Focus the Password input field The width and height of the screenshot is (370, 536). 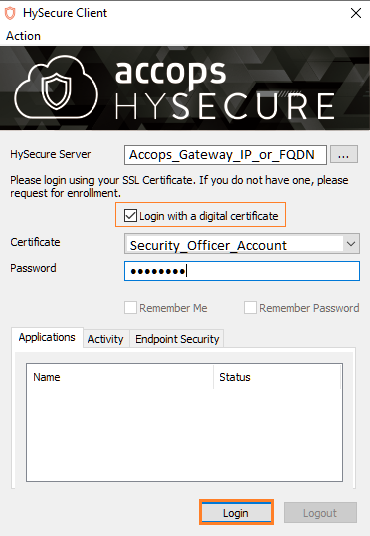point(242,271)
